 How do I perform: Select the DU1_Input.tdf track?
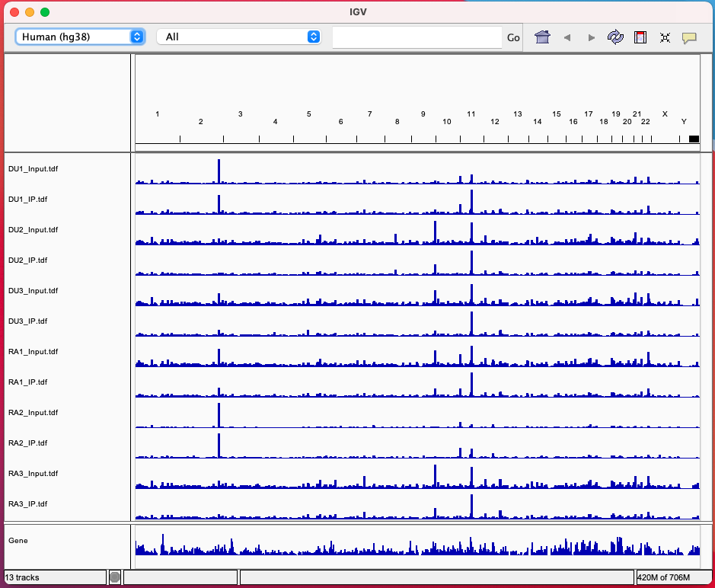click(x=33, y=169)
